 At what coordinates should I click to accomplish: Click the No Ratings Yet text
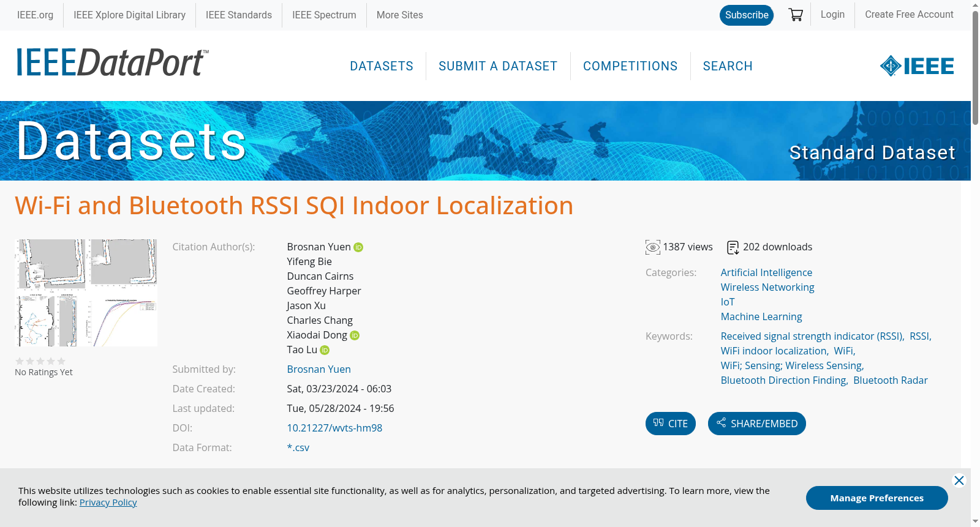tap(43, 372)
